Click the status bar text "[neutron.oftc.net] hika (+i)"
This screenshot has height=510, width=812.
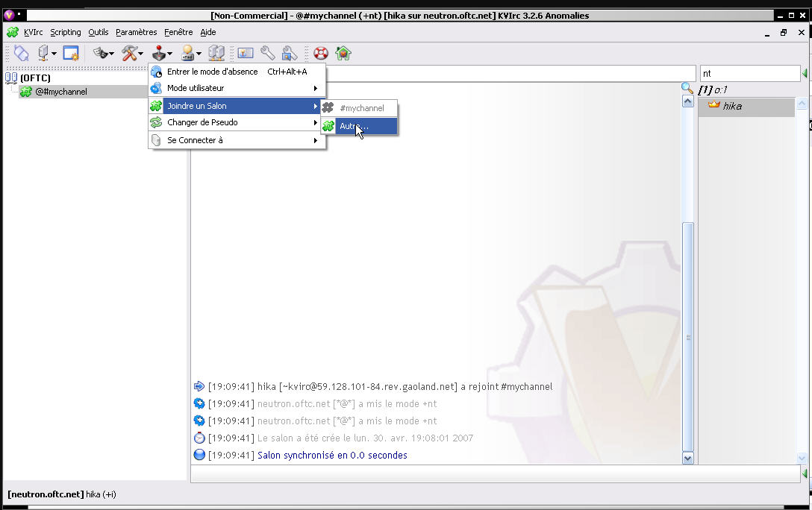[62, 494]
